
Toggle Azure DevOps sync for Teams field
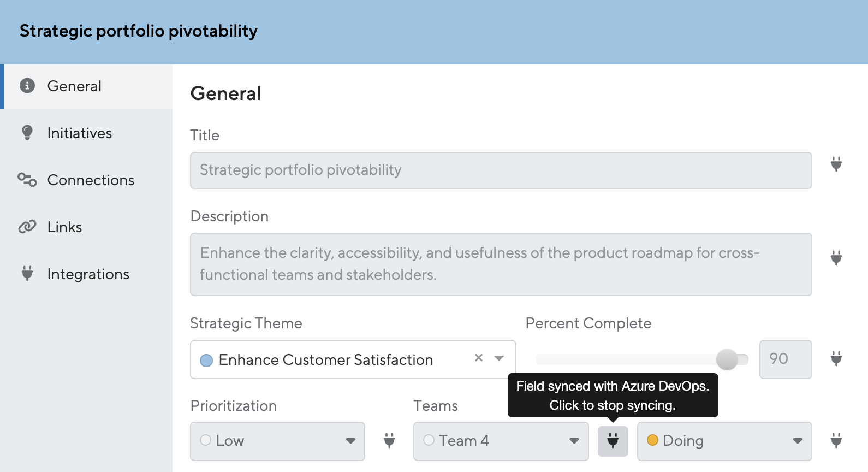[x=613, y=440]
